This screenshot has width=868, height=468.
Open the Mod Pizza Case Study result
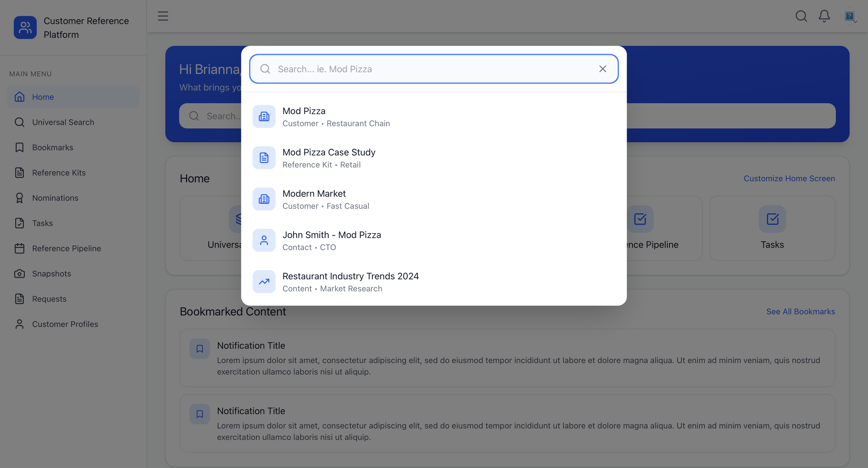click(x=434, y=158)
